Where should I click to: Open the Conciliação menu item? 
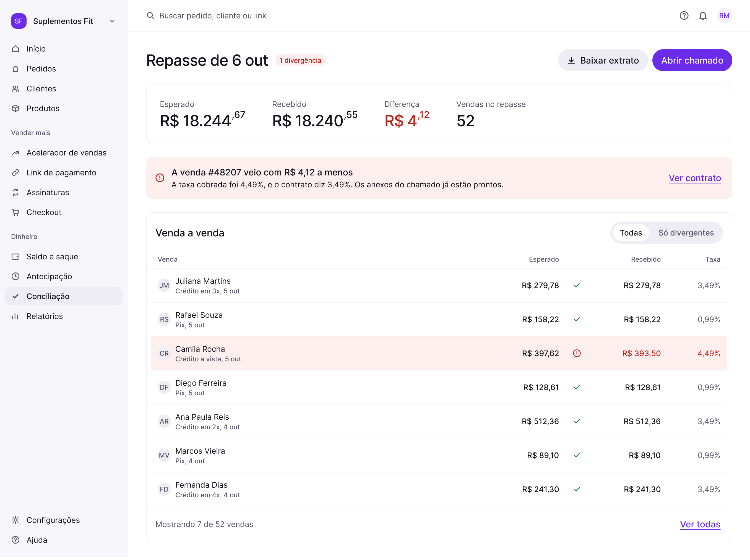(x=64, y=296)
